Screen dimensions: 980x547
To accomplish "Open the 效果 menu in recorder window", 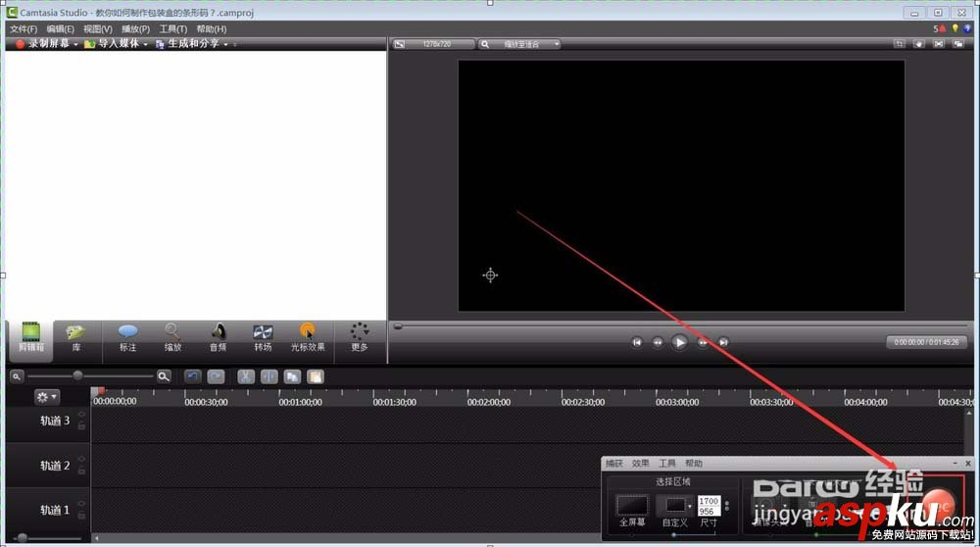I will 641,464.
